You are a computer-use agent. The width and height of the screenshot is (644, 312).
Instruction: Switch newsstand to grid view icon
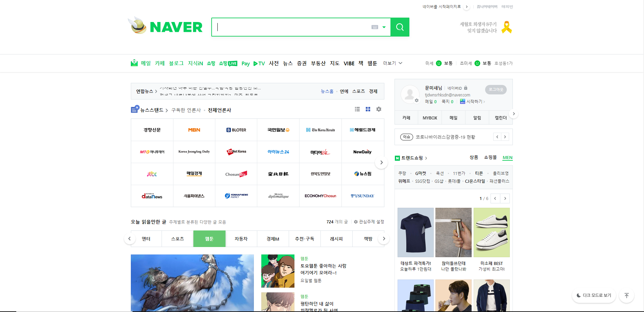368,109
